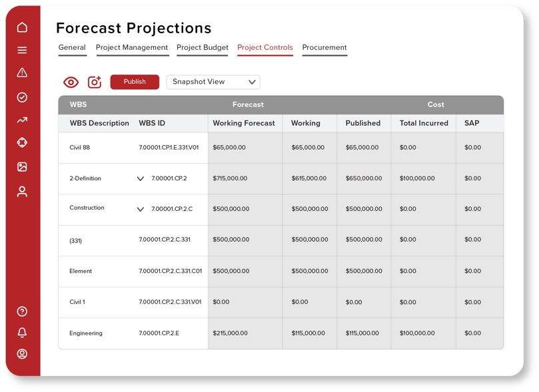The height and width of the screenshot is (392, 539).
Task: Select the Engineering row description
Action: point(86,333)
